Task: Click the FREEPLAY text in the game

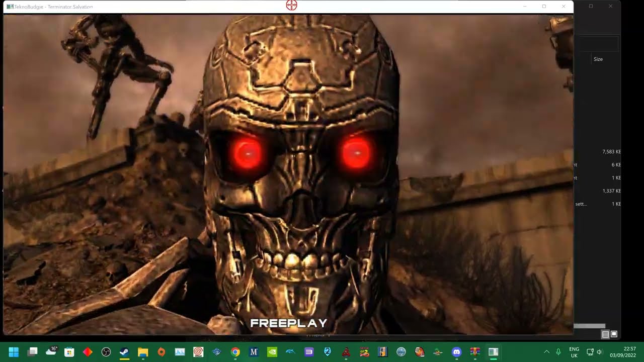Action: (x=289, y=323)
